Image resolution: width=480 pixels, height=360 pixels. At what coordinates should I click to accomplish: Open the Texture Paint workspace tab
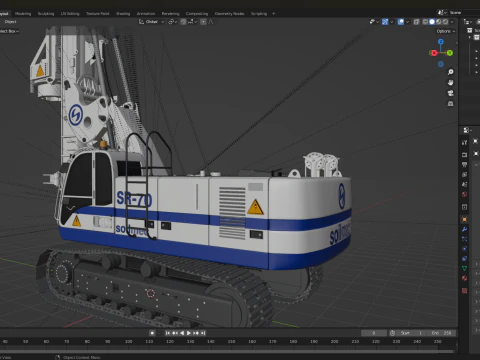98,14
